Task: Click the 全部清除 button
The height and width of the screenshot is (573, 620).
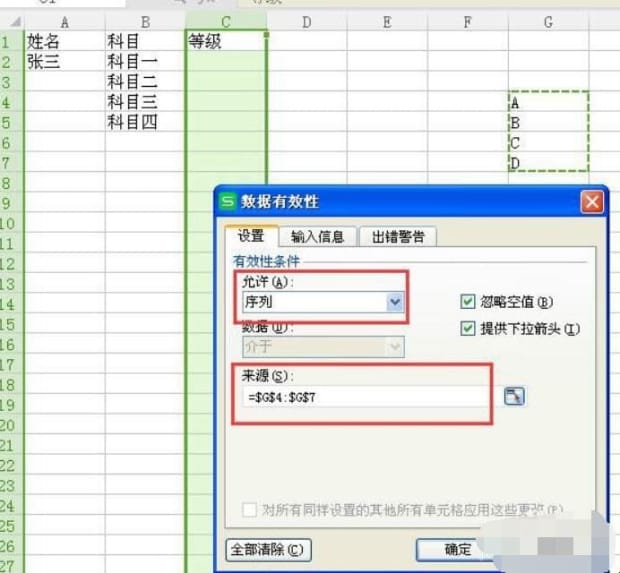Action: (268, 549)
